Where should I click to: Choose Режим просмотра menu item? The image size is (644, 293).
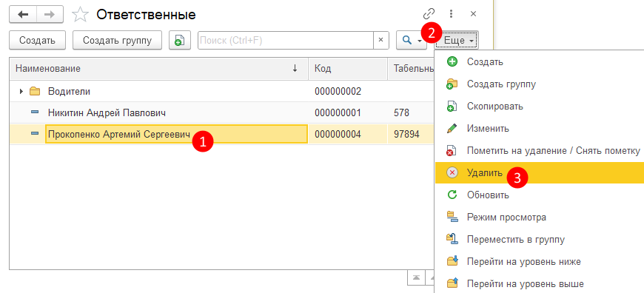pyautogui.click(x=540, y=217)
